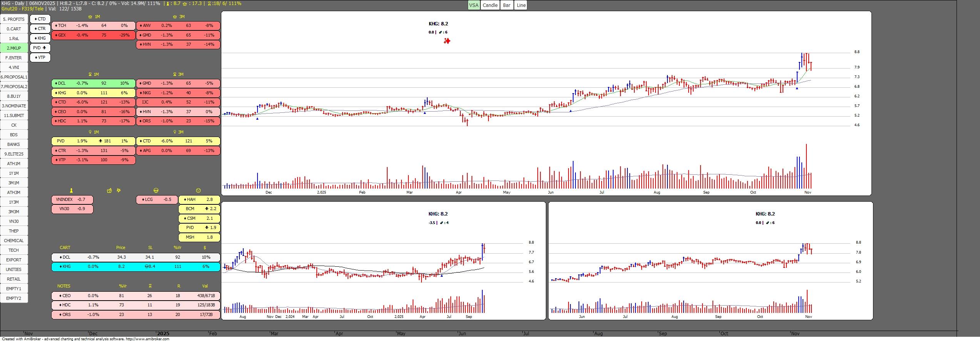980x341 pixels.
Task: Click the skull icon above LCG
Action: pyautogui.click(x=156, y=191)
